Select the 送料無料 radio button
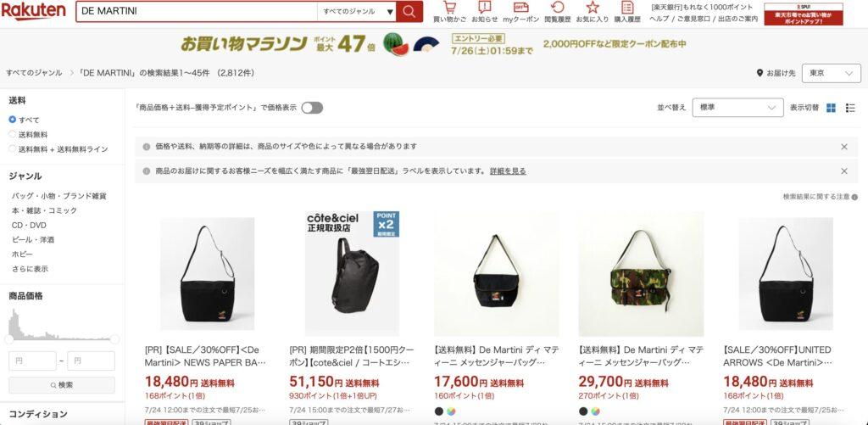 tap(12, 134)
